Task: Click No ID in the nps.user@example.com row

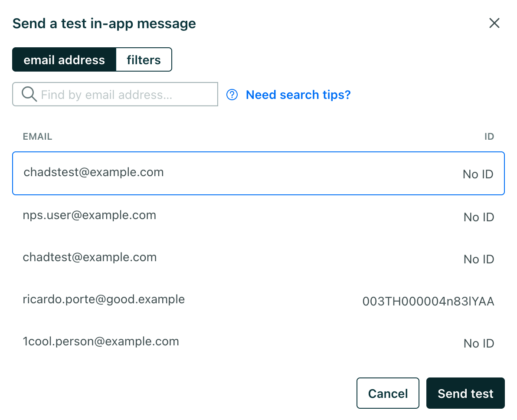Action: [478, 217]
